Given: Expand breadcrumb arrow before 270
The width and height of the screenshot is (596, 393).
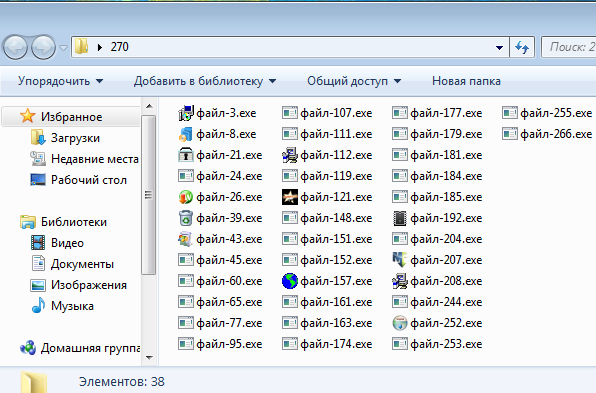Looking at the screenshot, I should click(x=100, y=47).
